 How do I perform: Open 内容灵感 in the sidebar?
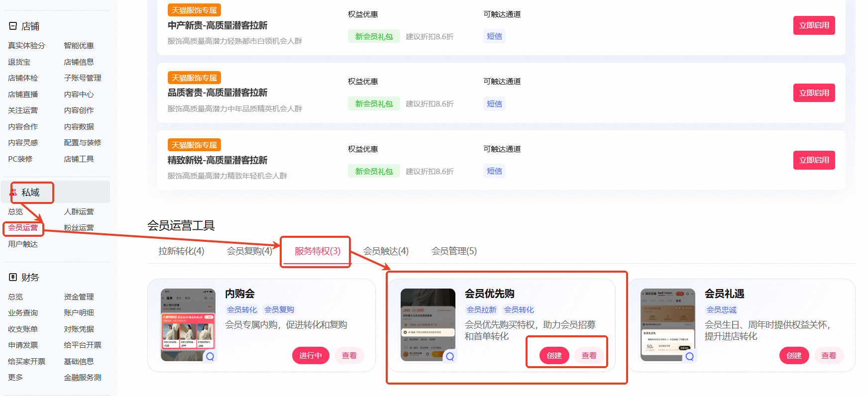23,142
